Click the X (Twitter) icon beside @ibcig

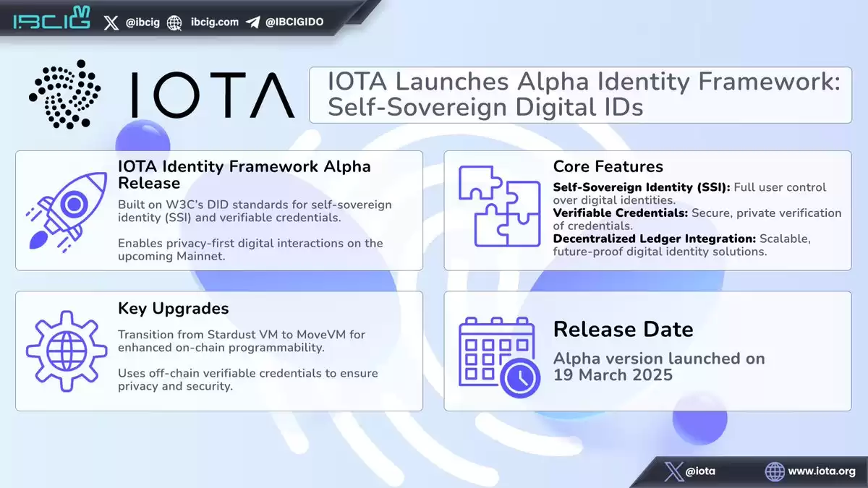click(x=111, y=22)
